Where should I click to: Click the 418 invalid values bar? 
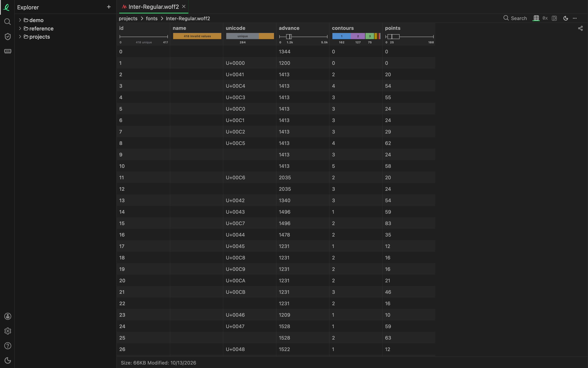pos(197,36)
